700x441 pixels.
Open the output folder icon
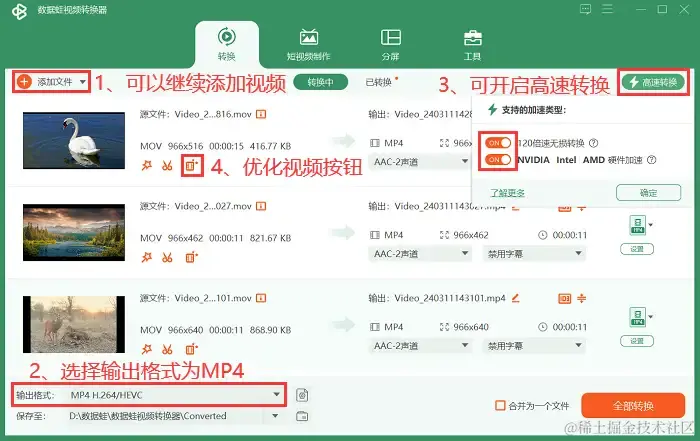click(302, 416)
